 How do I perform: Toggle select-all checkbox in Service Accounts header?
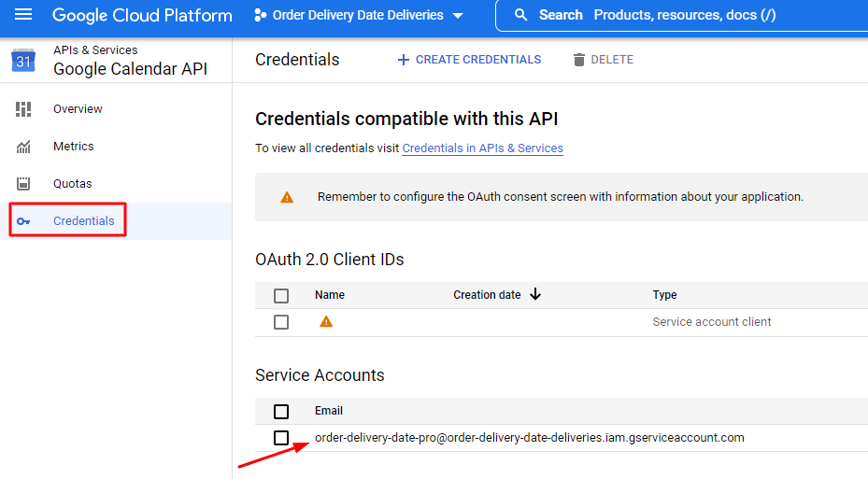coord(281,412)
